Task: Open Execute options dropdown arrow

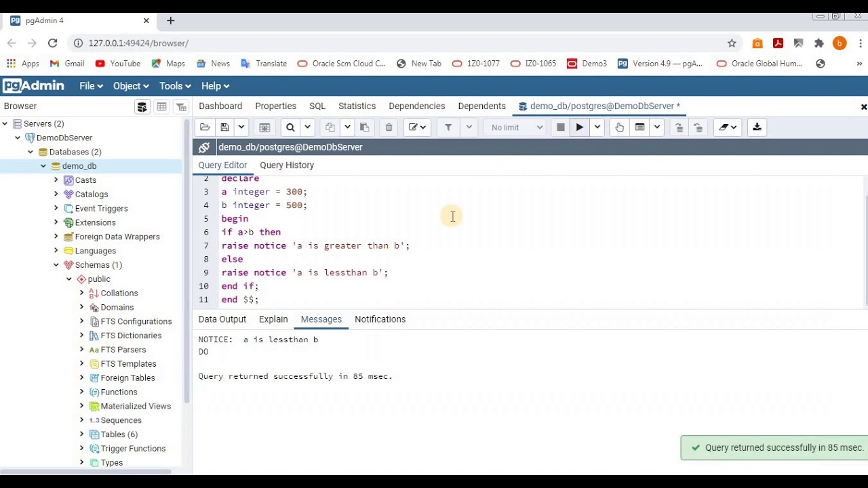Action: pyautogui.click(x=597, y=127)
